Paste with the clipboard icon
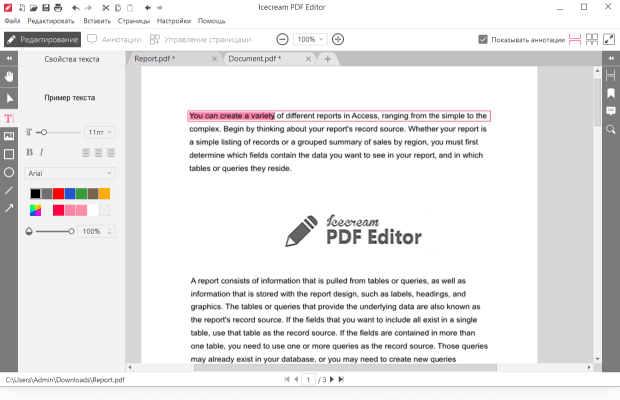The width and height of the screenshot is (620, 400). coord(130,8)
